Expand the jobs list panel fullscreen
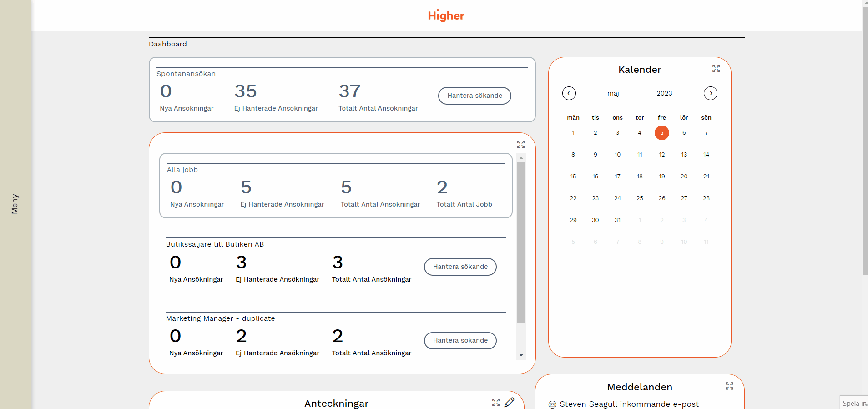 point(521,145)
